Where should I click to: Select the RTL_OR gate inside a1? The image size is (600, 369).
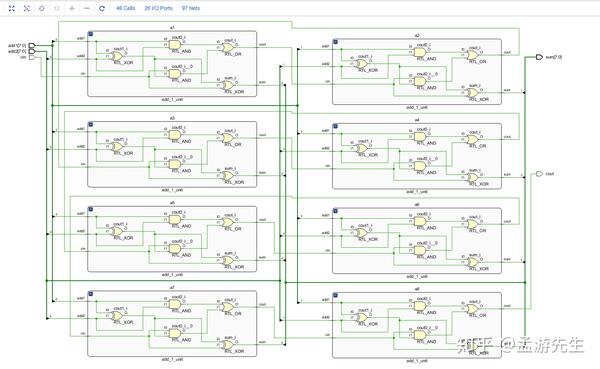pyautogui.click(x=228, y=47)
